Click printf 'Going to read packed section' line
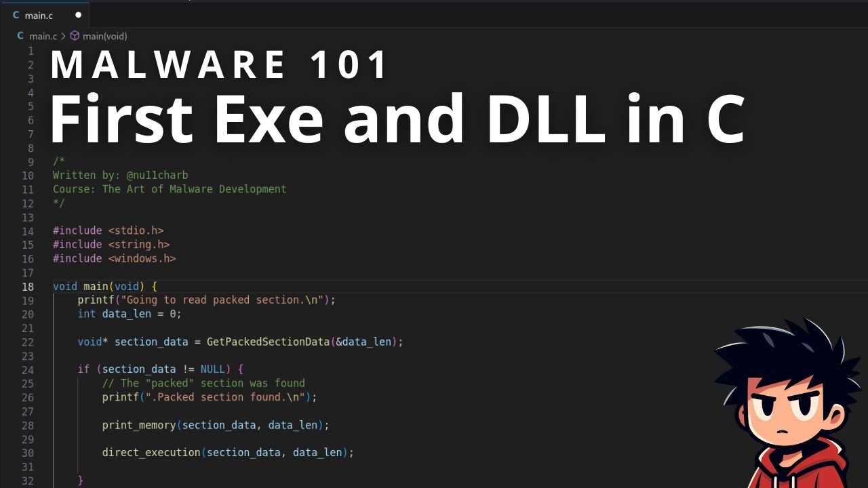This screenshot has width=868, height=488. (x=207, y=300)
